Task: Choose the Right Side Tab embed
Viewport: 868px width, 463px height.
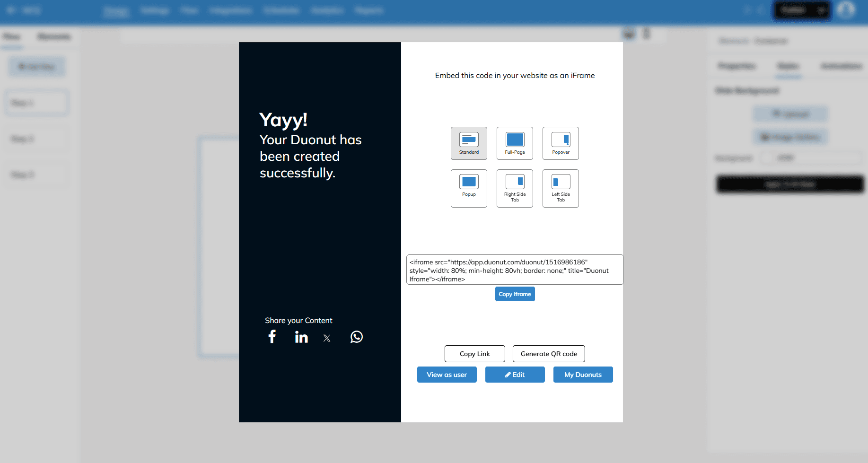Action: pos(515,188)
